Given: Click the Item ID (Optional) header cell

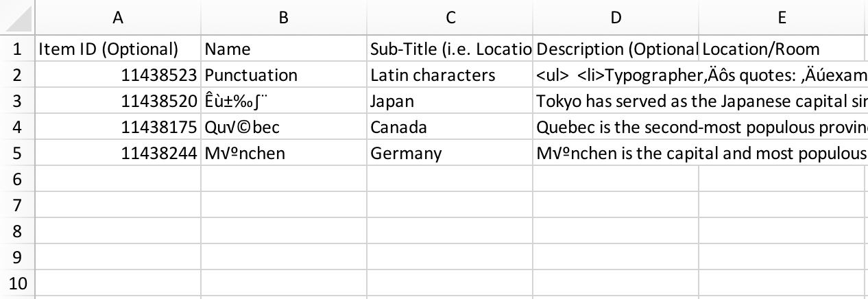Looking at the screenshot, I should pyautogui.click(x=118, y=49).
